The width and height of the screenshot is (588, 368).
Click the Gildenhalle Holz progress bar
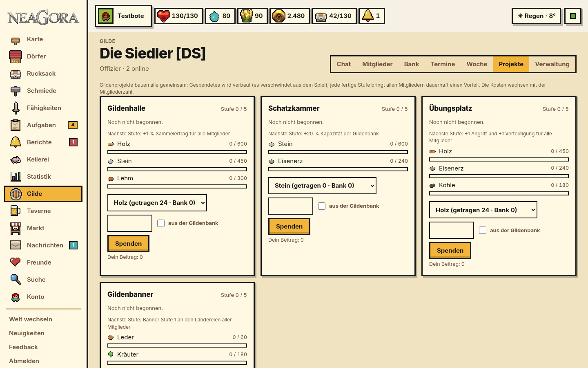coord(177,152)
